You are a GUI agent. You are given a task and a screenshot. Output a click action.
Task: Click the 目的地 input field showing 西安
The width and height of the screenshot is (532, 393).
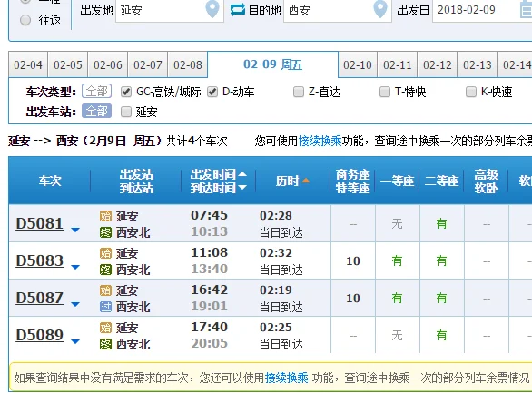[337, 10]
